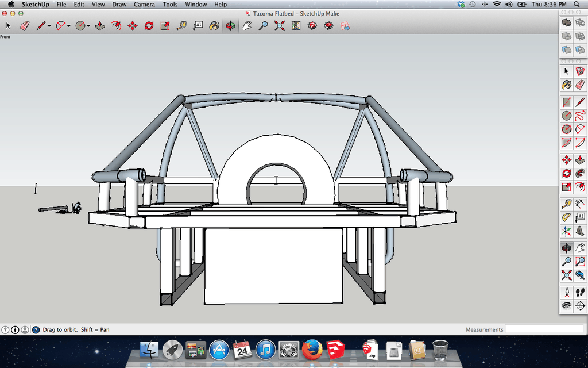Viewport: 588px width, 368px height.
Task: Select the Polygon tool
Action: tap(567, 129)
